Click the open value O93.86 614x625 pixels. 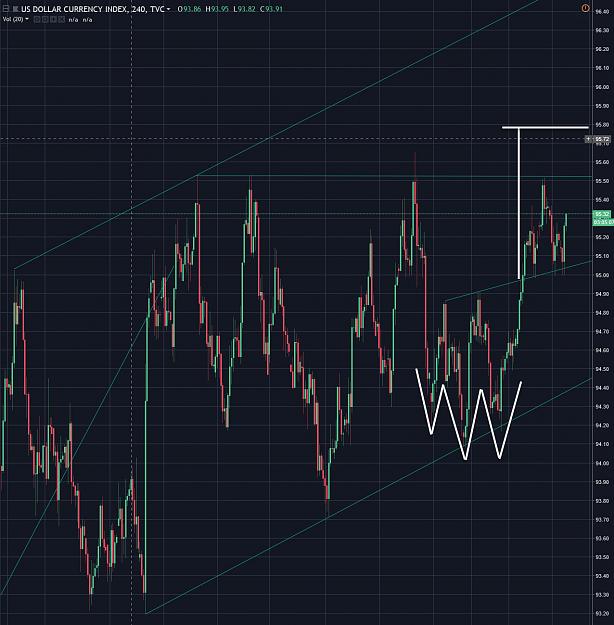pyautogui.click(x=189, y=9)
